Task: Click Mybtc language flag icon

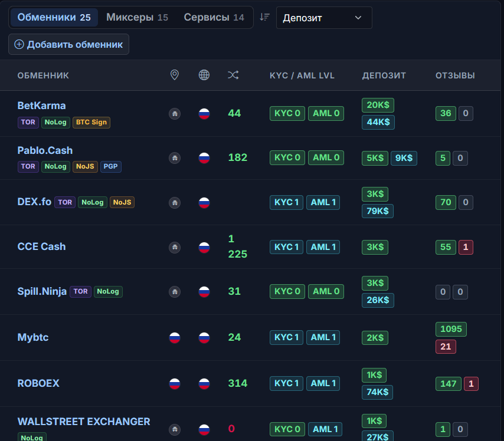Action: click(204, 338)
